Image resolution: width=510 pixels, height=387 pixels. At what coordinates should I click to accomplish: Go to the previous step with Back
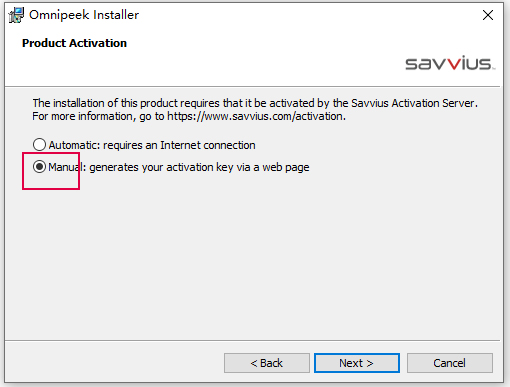coord(267,363)
